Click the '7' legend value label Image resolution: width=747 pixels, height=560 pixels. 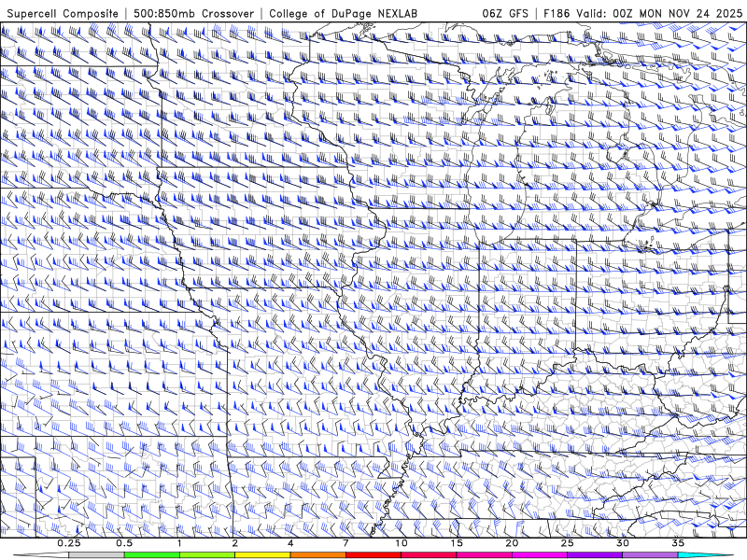(x=345, y=543)
